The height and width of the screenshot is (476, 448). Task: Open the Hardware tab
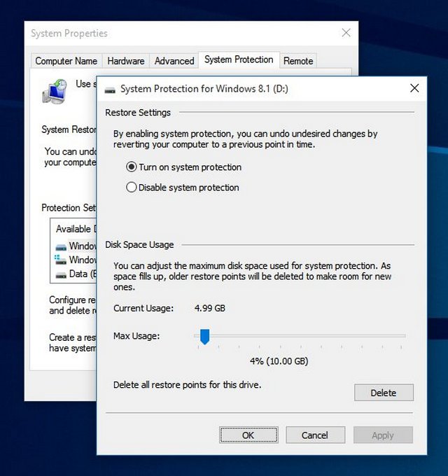(x=126, y=61)
